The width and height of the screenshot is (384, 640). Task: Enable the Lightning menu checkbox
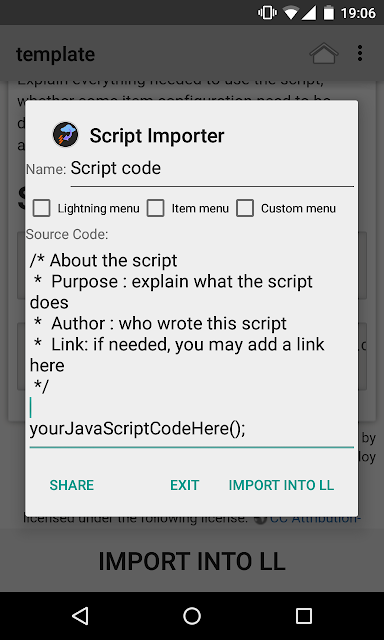[x=42, y=208]
